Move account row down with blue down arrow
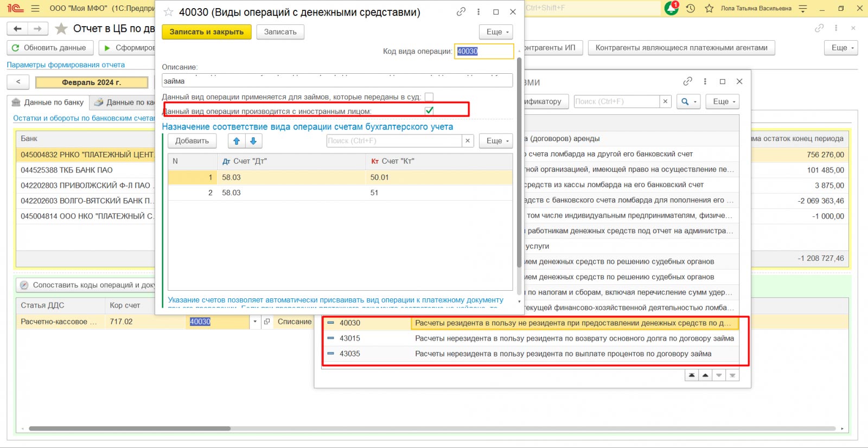Viewport: 868px width, 448px height. (253, 141)
